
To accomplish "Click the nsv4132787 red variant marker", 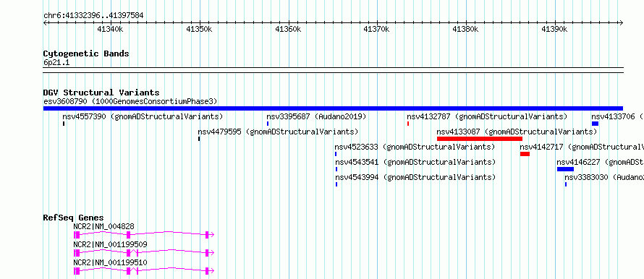I will (x=408, y=124).
